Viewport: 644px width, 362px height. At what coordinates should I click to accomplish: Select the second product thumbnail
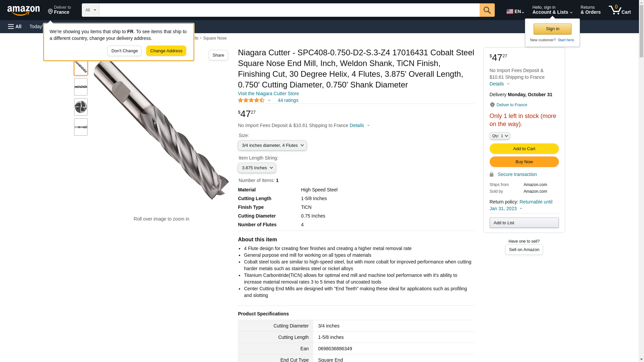coord(81,87)
